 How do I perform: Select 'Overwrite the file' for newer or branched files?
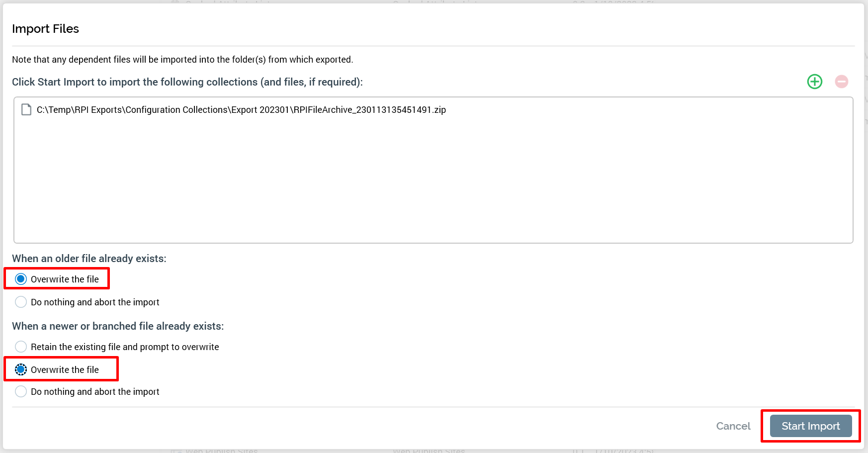click(21, 369)
